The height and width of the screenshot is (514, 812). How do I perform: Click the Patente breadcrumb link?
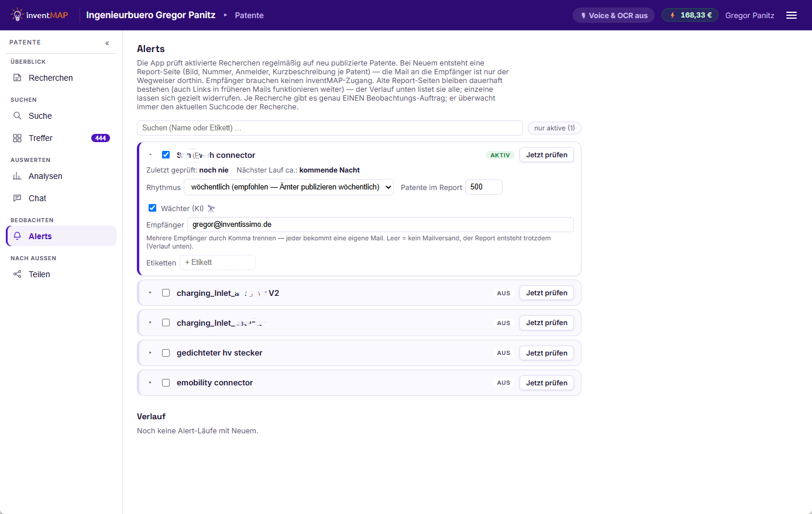point(249,15)
